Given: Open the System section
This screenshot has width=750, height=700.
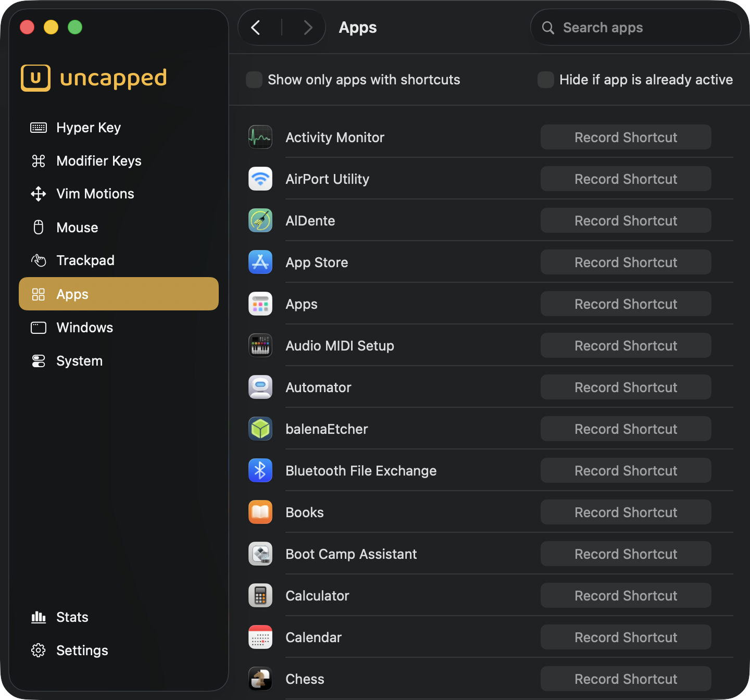Looking at the screenshot, I should point(119,361).
